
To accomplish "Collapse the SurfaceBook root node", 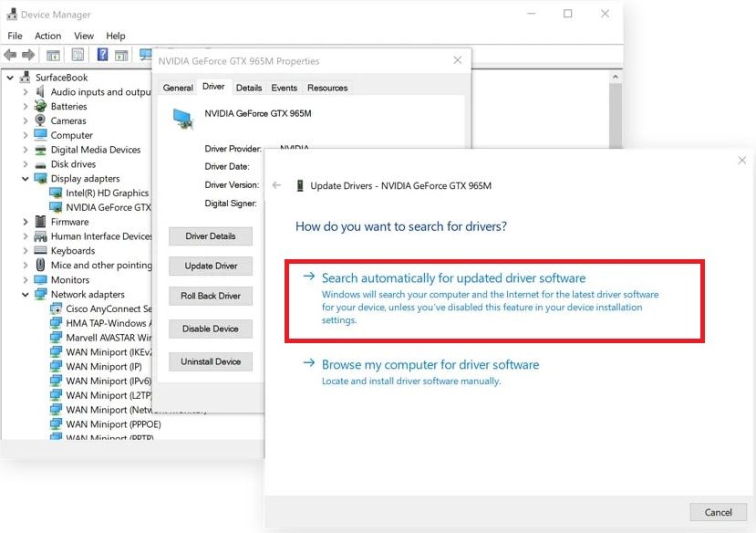I will coord(10,78).
